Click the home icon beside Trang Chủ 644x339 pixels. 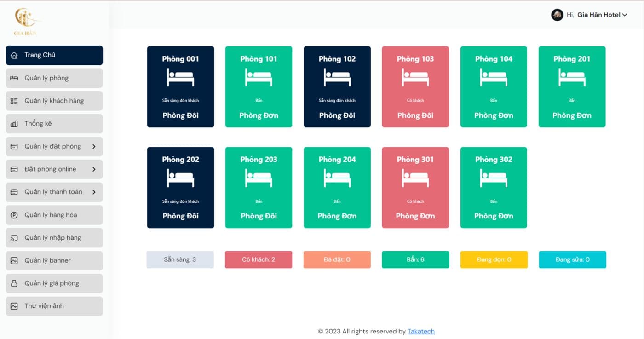[14, 55]
